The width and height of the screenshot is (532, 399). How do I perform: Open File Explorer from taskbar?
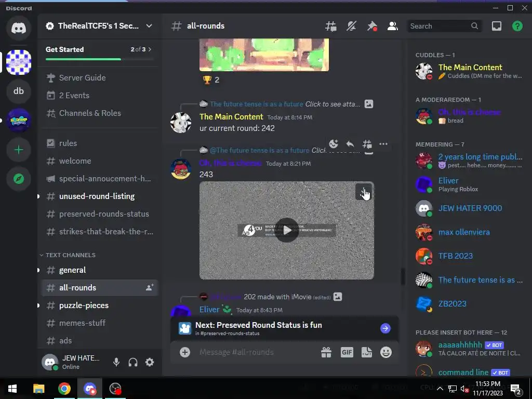coord(38,389)
